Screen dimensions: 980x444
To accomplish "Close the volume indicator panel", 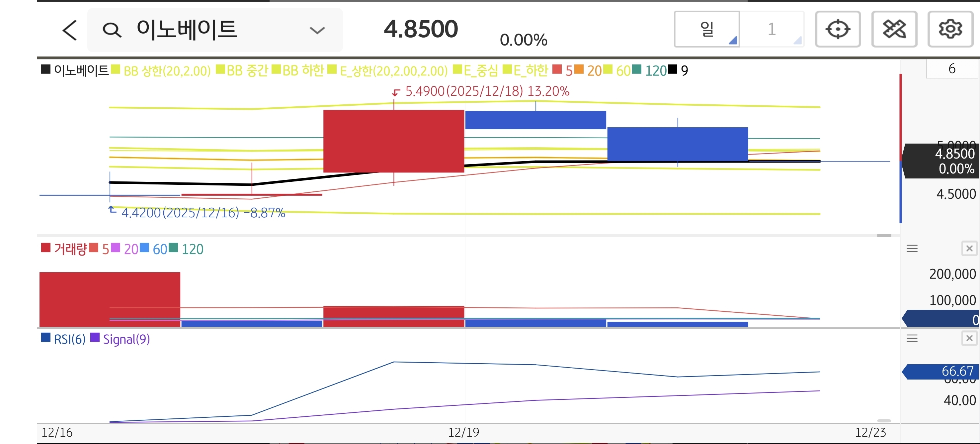I will [969, 249].
